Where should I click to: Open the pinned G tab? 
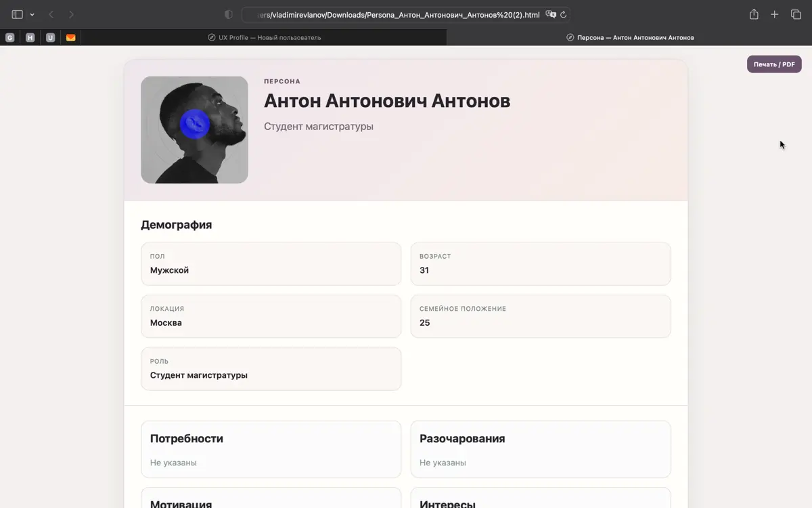tap(9, 38)
